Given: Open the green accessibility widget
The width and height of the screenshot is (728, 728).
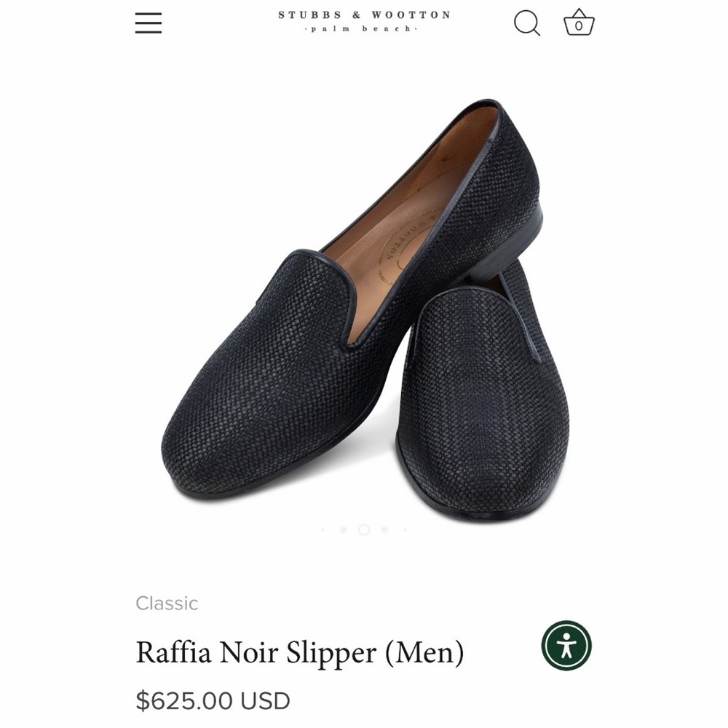Looking at the screenshot, I should point(566,646).
